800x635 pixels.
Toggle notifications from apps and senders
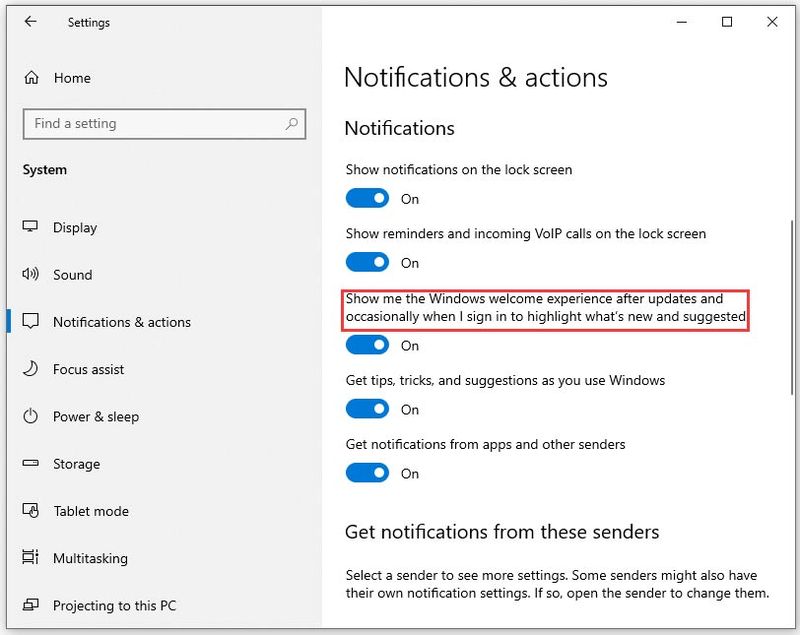(x=367, y=473)
